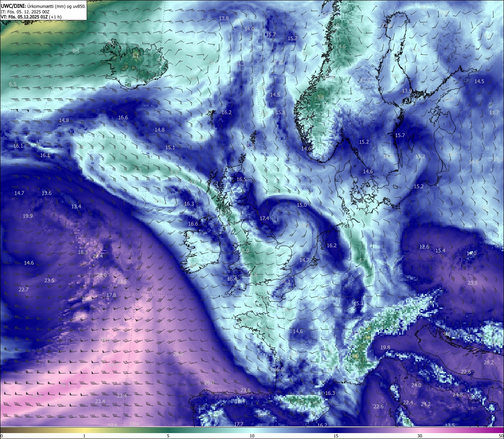Image resolution: width=504 pixels, height=439 pixels.
Task: Click the value 17.4 on the map
Action: (264, 219)
